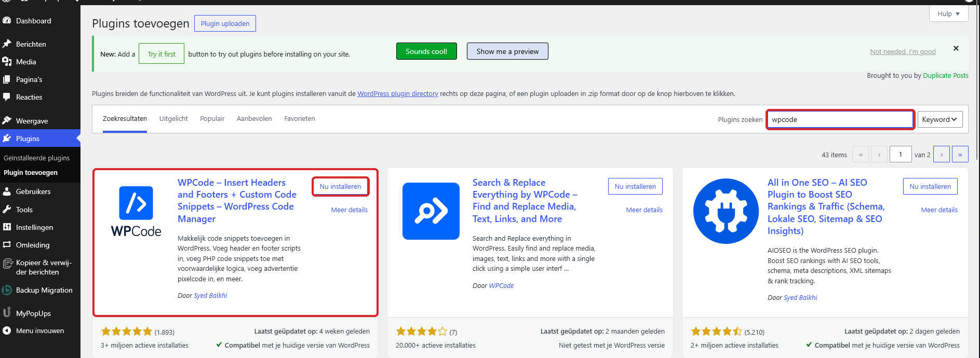
Task: Click the Kopieer & verwijder berichten icon
Action: point(7,263)
